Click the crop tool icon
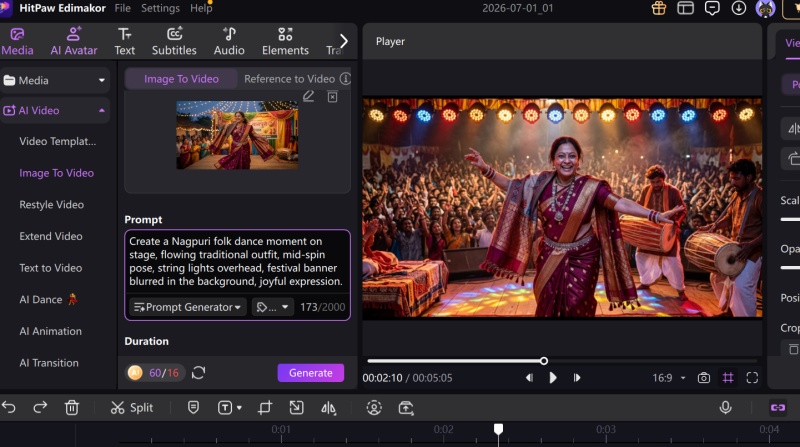The height and width of the screenshot is (447, 800). (x=265, y=408)
